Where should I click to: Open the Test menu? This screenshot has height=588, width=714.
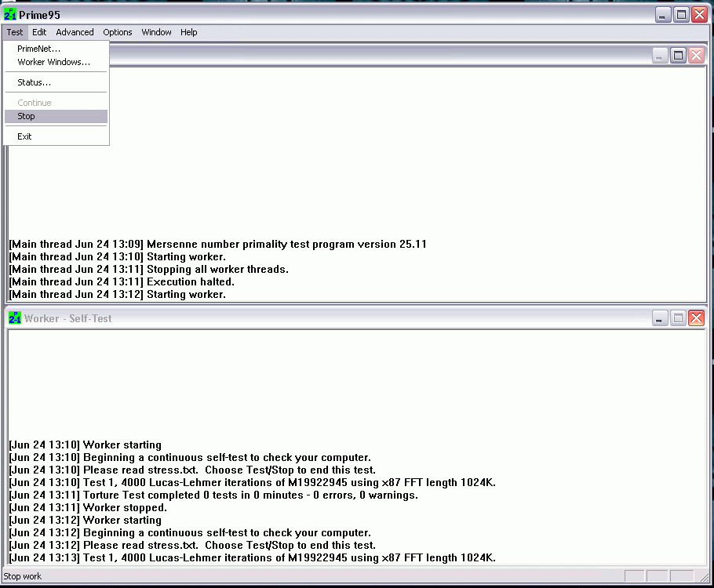[15, 32]
